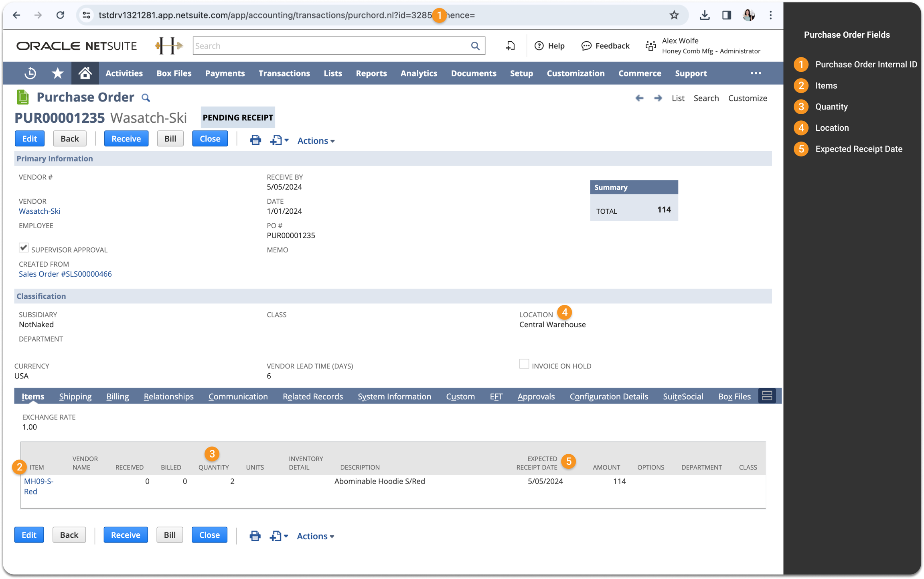
Task: Toggle the subtab layout icon
Action: 767,396
